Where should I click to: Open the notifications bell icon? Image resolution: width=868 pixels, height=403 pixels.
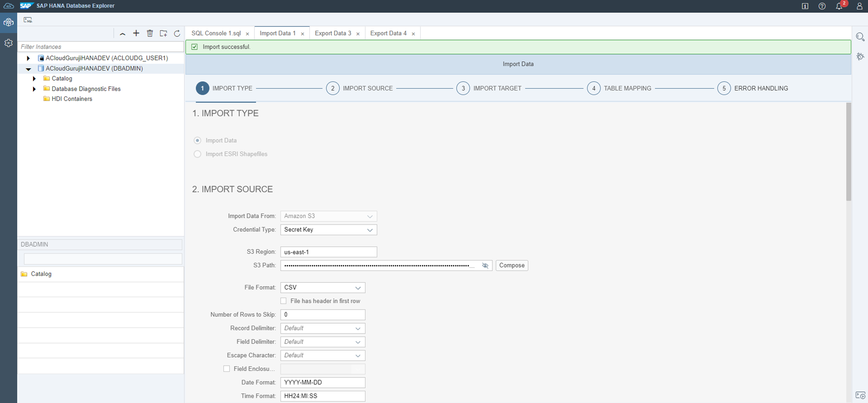coord(839,6)
